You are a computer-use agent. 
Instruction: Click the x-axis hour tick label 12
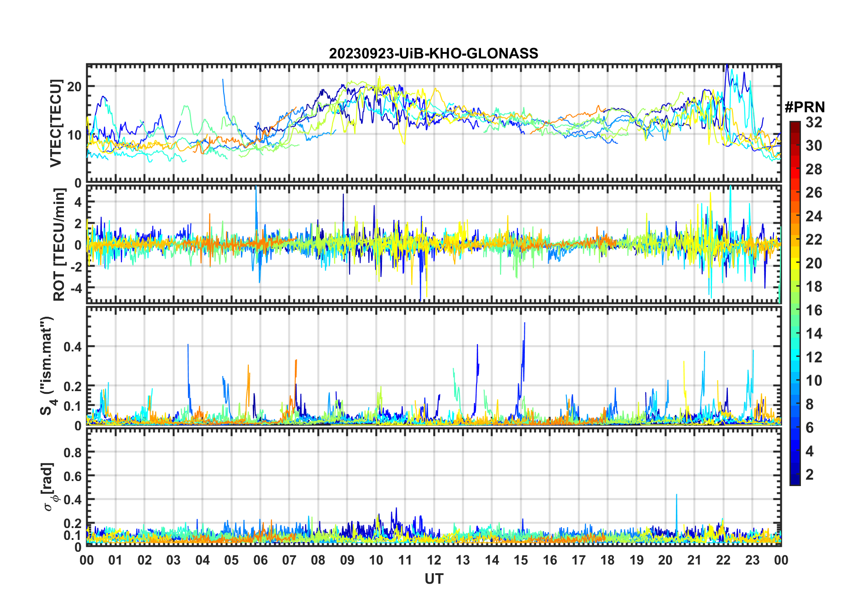[434, 560]
